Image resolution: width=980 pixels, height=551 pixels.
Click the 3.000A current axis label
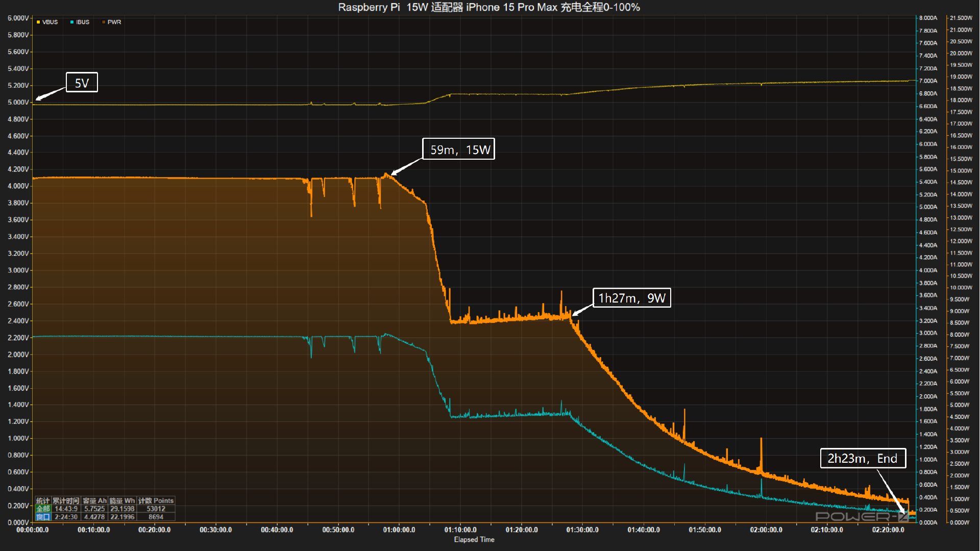click(928, 333)
